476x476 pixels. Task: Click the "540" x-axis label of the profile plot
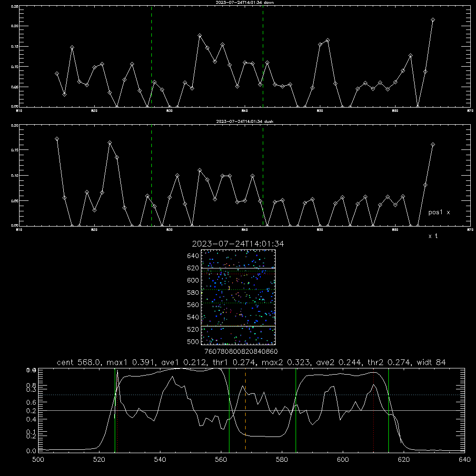(160, 459)
